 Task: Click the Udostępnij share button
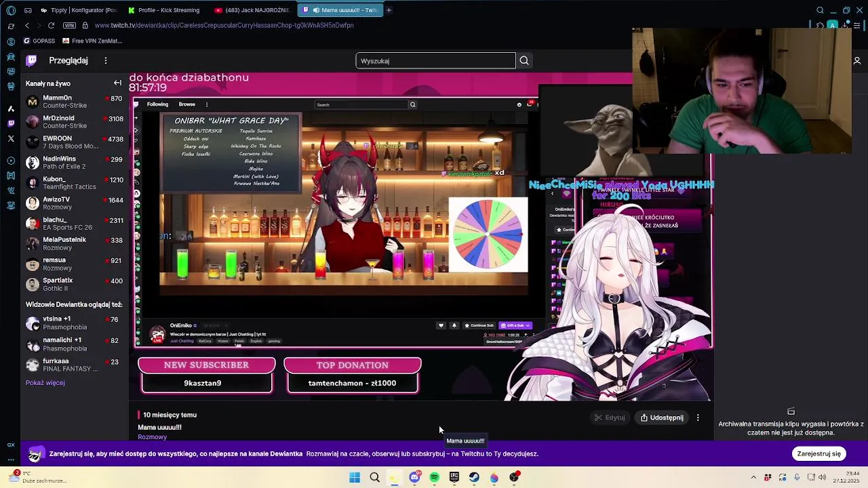point(662,418)
